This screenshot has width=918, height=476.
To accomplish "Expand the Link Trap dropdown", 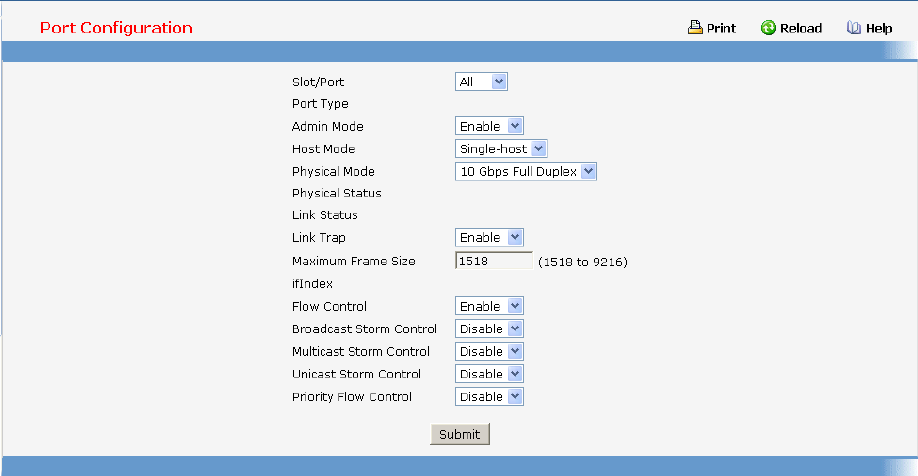I will point(489,238).
